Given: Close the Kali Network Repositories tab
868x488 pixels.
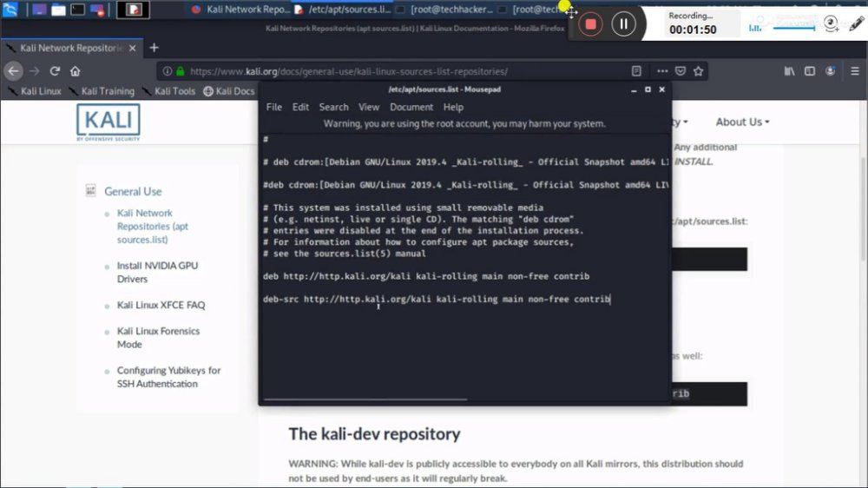Looking at the screenshot, I should tap(132, 48).
